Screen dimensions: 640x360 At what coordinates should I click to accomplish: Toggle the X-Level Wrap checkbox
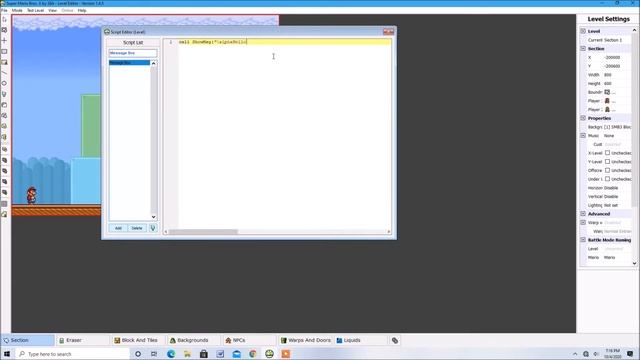(607, 153)
